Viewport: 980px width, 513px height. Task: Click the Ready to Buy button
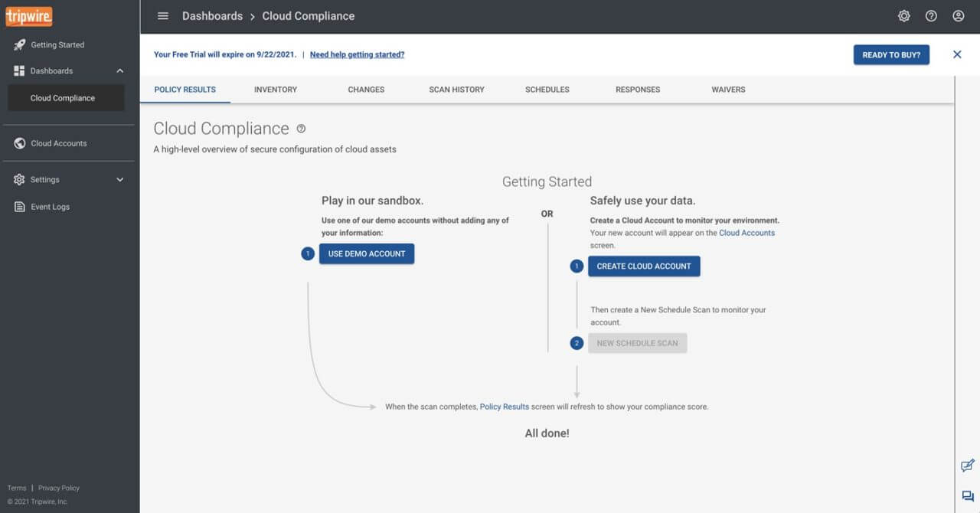[891, 55]
